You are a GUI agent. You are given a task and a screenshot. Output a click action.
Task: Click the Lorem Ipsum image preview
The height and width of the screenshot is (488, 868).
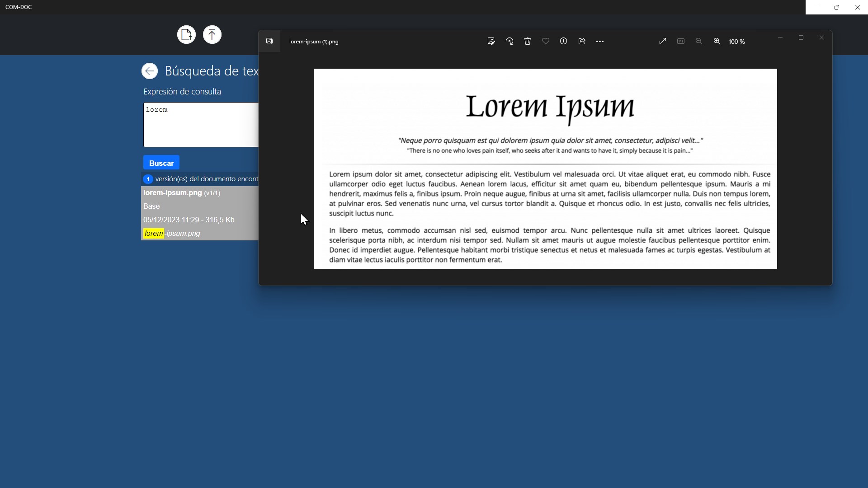pos(545,169)
